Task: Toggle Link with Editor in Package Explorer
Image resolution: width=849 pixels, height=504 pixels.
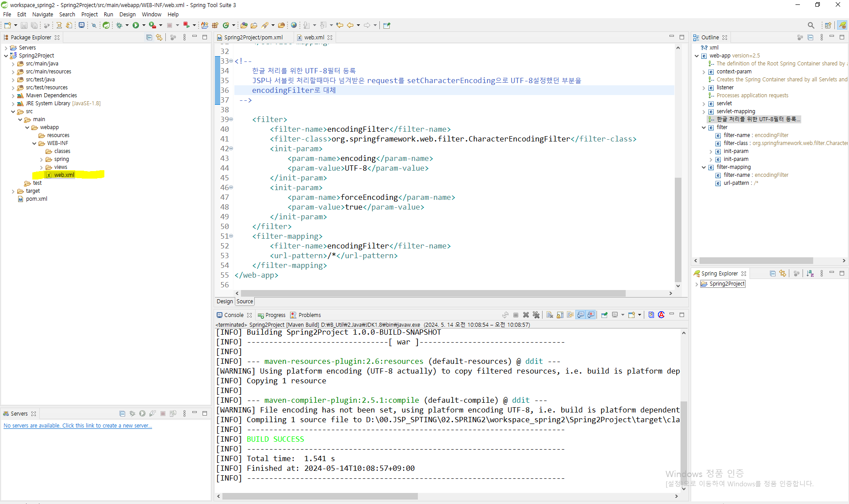Action: point(159,38)
